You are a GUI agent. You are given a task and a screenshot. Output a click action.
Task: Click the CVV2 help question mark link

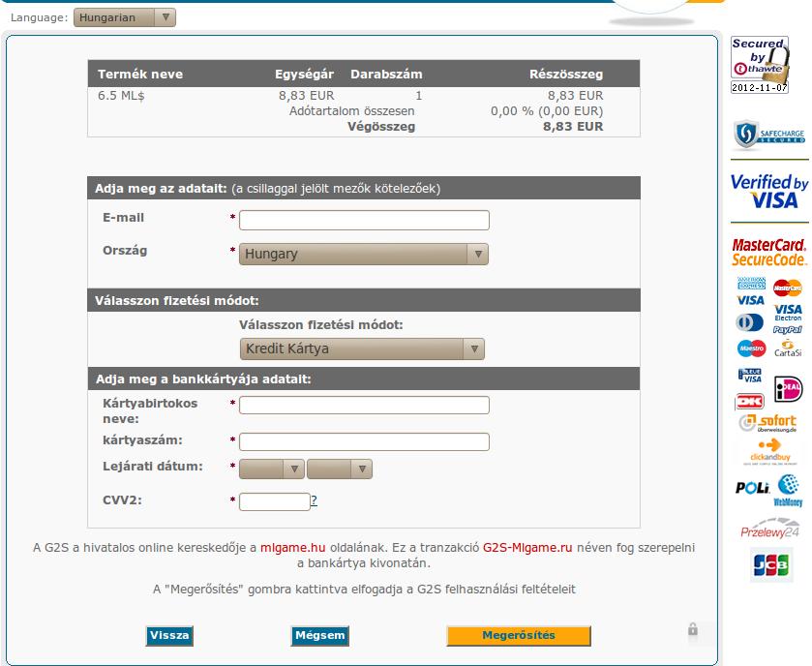[x=314, y=500]
